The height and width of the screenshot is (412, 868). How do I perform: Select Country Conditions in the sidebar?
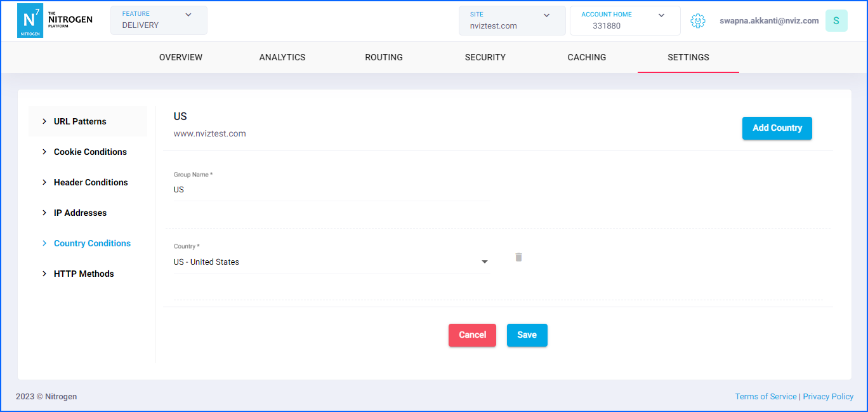coord(92,243)
